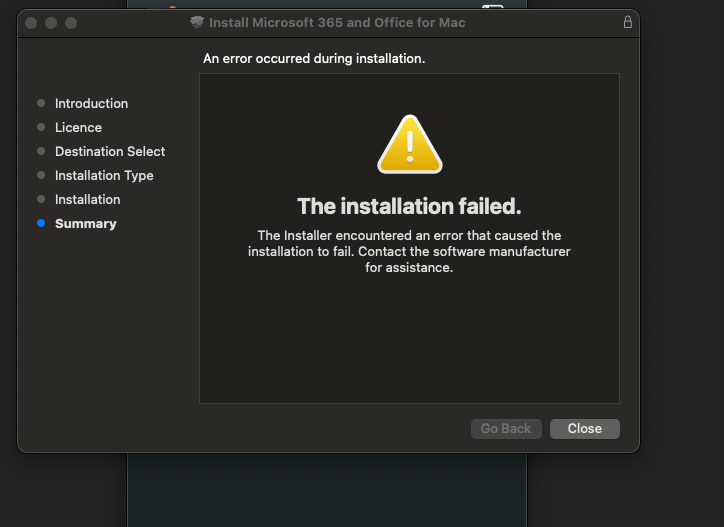Image resolution: width=724 pixels, height=527 pixels.
Task: Select the Installation step in the sidebar
Action: pos(88,200)
